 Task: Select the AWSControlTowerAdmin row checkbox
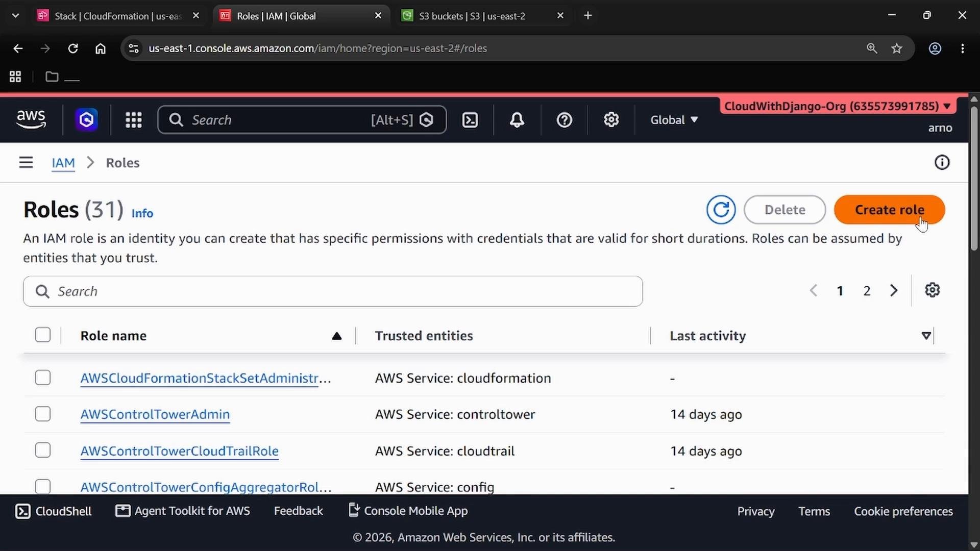coord(43,414)
